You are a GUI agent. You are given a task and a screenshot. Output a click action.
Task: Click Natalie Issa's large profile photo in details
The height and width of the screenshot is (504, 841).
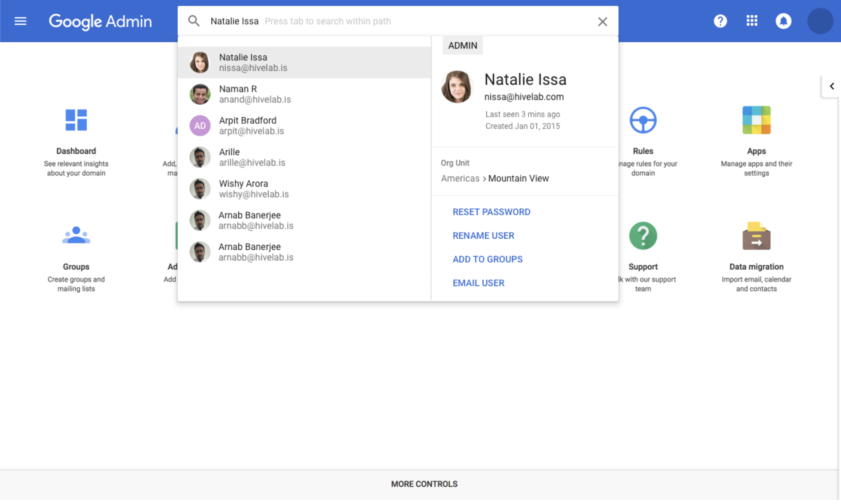click(457, 87)
